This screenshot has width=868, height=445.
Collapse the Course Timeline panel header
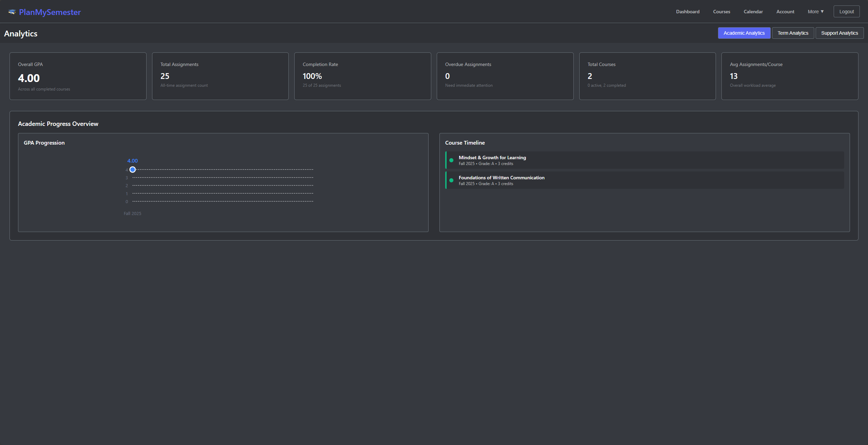point(465,143)
